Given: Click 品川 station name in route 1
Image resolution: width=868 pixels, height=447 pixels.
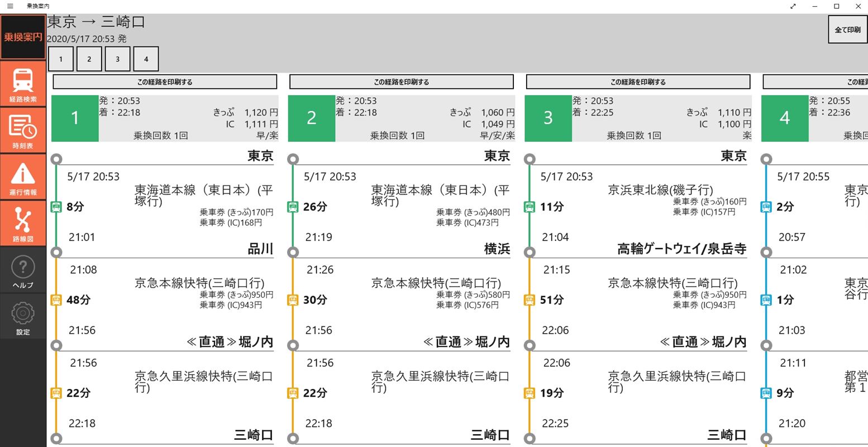Looking at the screenshot, I should [260, 249].
